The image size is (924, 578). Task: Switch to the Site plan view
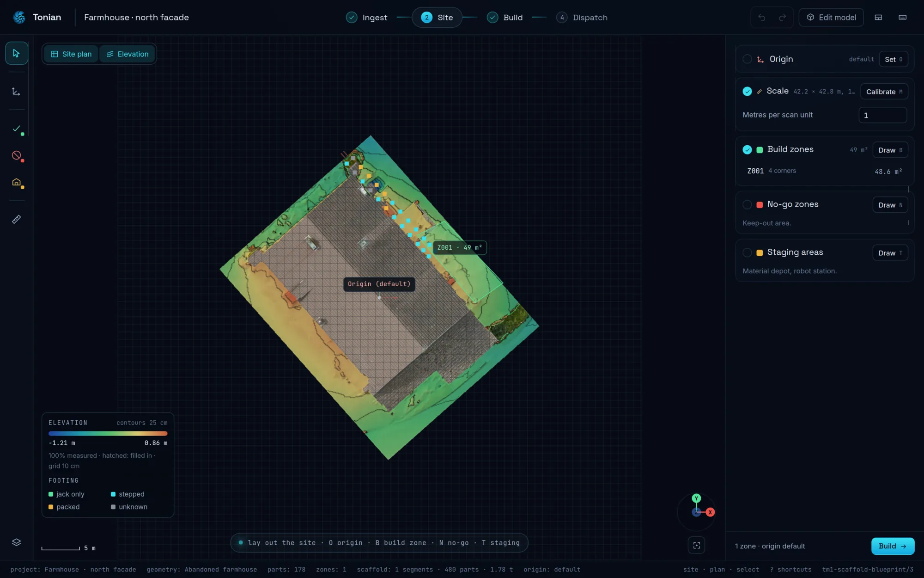(71, 54)
